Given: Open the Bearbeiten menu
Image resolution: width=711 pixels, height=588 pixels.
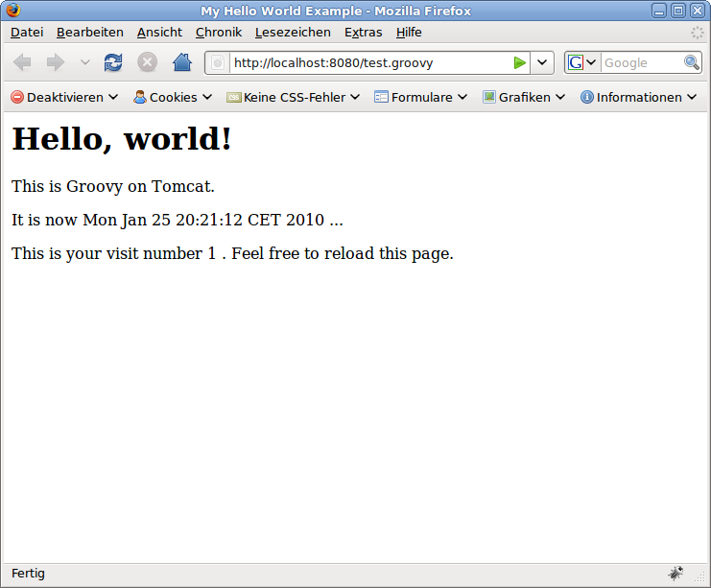Looking at the screenshot, I should pyautogui.click(x=90, y=33).
